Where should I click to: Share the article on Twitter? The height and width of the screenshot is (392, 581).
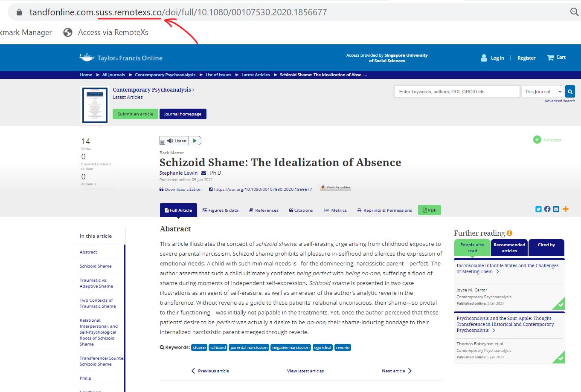[x=538, y=209]
